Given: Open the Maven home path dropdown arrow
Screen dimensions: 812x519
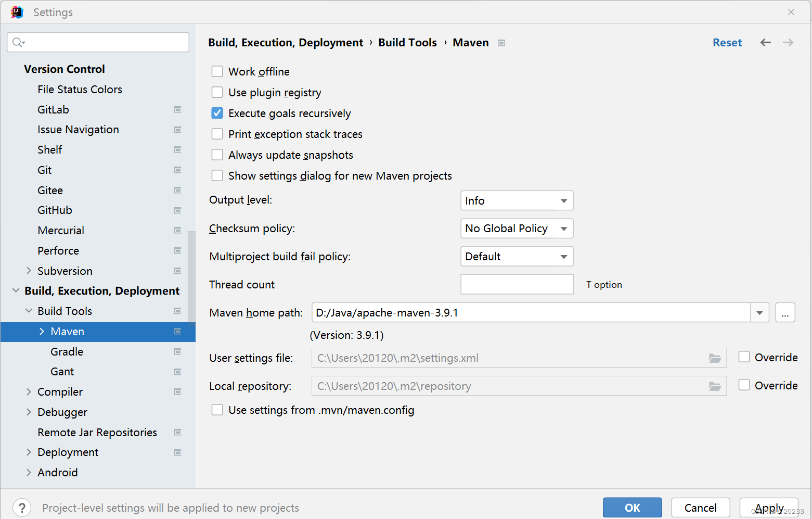Looking at the screenshot, I should (759, 313).
